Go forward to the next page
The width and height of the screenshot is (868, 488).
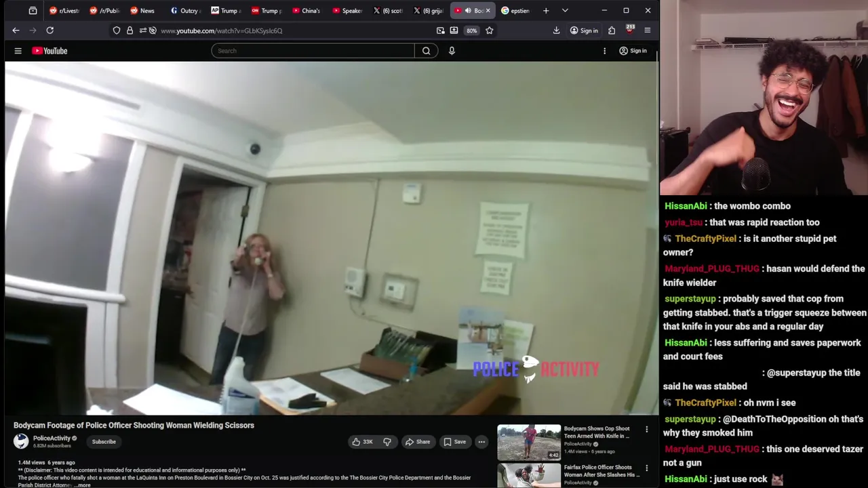tap(33, 30)
